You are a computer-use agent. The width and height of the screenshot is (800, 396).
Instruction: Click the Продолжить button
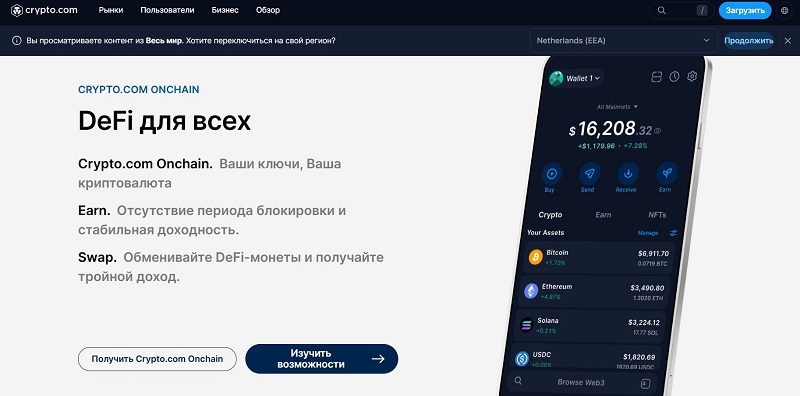click(x=749, y=41)
